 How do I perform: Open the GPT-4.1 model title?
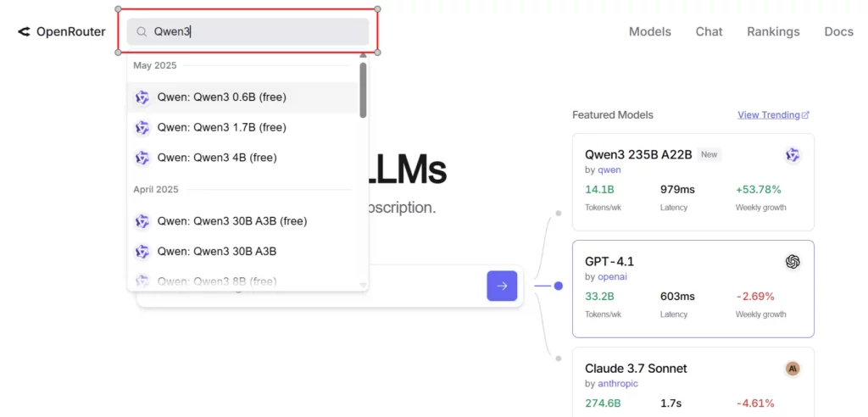coord(609,261)
